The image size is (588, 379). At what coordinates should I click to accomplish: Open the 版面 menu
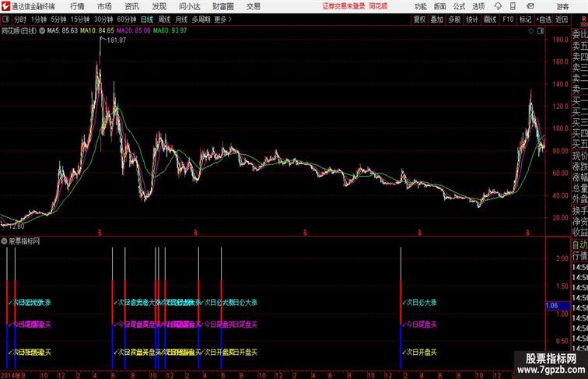(440, 6)
